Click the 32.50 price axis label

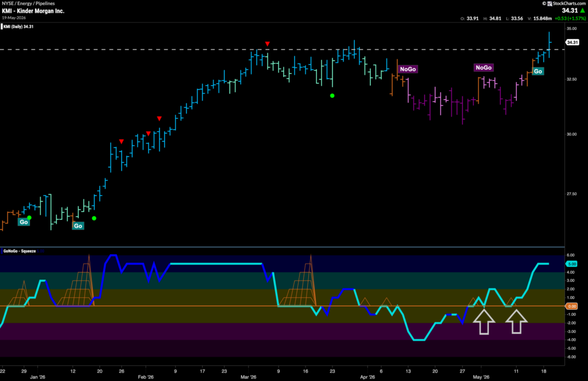(571, 79)
